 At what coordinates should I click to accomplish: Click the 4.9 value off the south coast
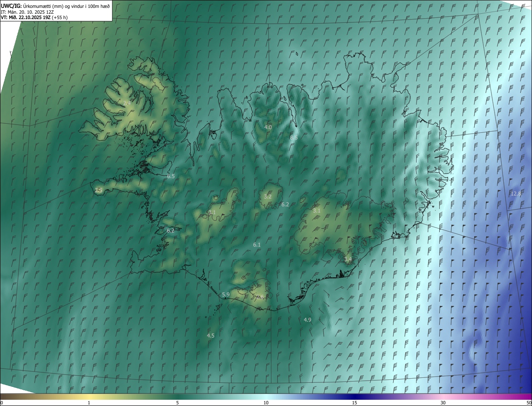click(308, 320)
